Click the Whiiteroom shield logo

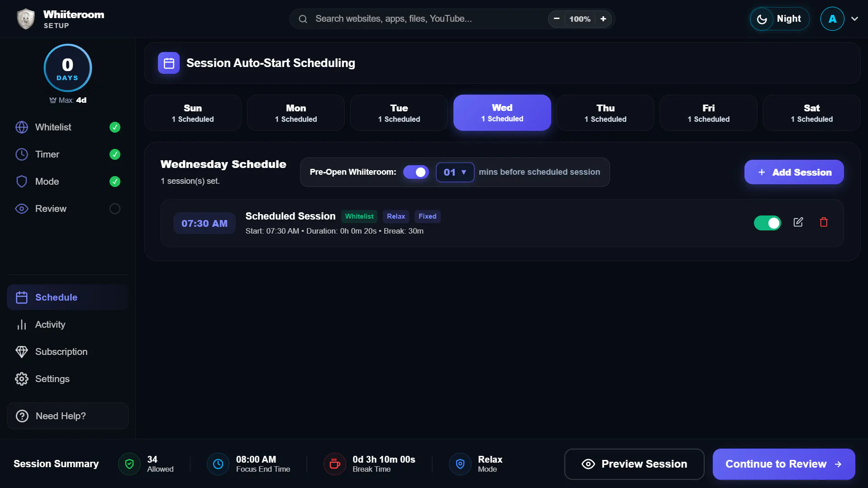pyautogui.click(x=26, y=19)
